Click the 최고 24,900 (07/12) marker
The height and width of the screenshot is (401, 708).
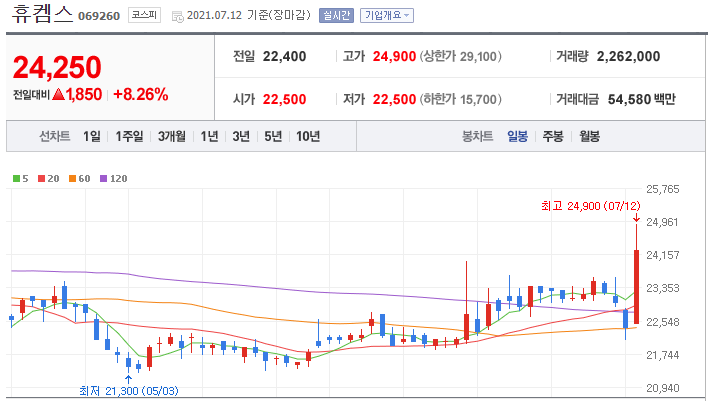point(591,206)
